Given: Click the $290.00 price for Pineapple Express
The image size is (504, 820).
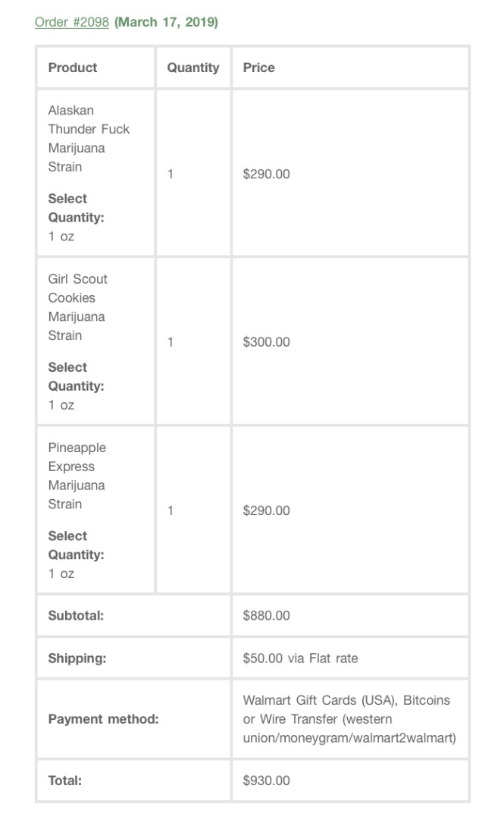Looking at the screenshot, I should (x=266, y=511).
